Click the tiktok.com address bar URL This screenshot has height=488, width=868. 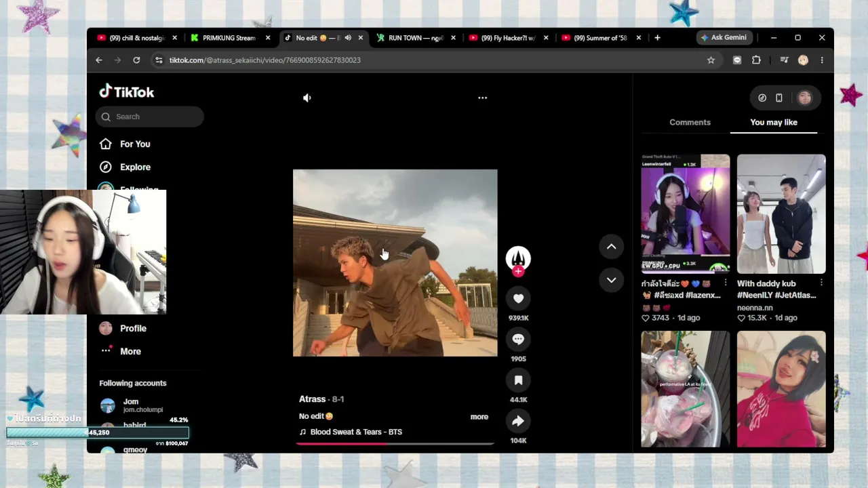click(x=265, y=60)
